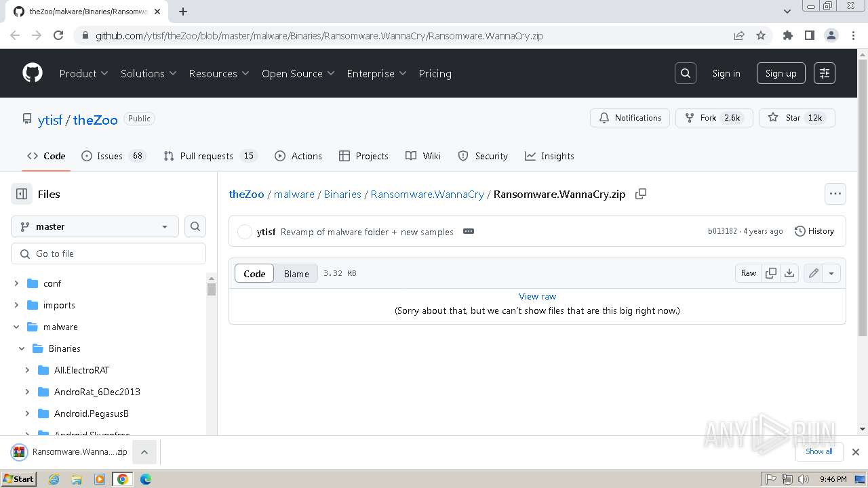Viewport: 868px width, 488px height.
Task: Expand the conf folder chevron
Action: [x=16, y=283]
